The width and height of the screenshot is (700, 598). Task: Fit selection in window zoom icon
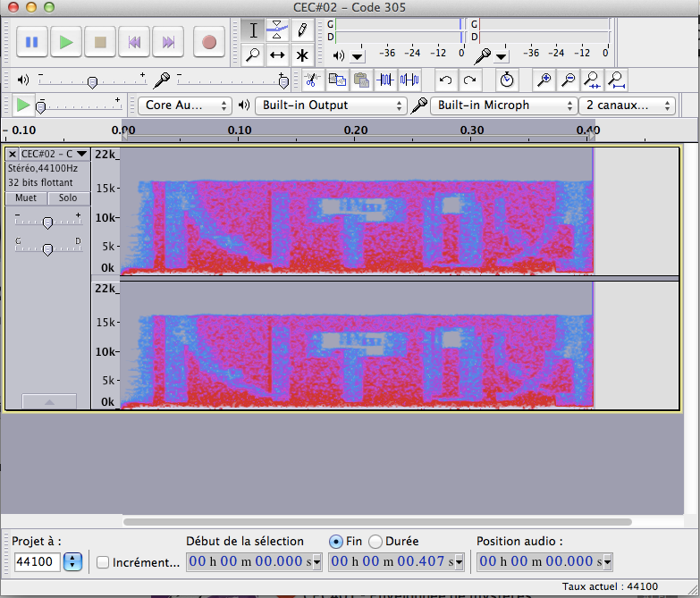tap(593, 80)
